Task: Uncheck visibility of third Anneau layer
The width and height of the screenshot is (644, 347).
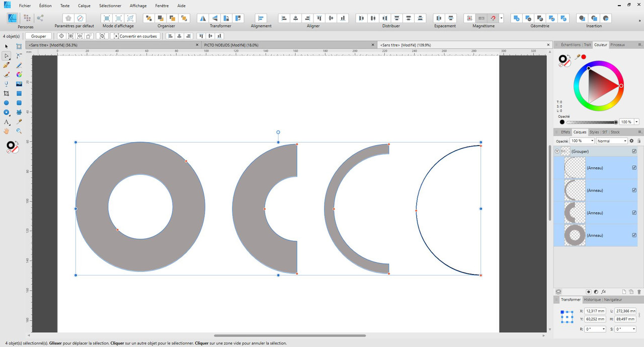Action: point(634,213)
